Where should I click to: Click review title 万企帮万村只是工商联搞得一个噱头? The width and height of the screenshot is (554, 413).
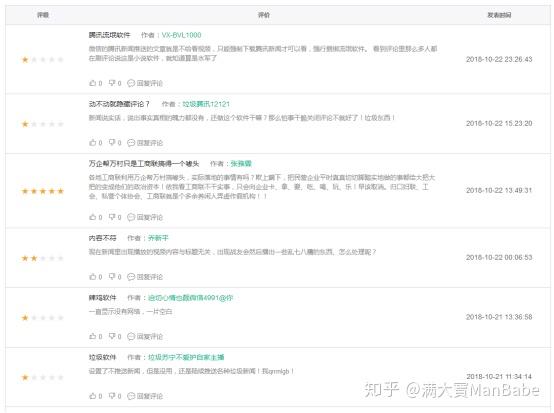(x=144, y=164)
